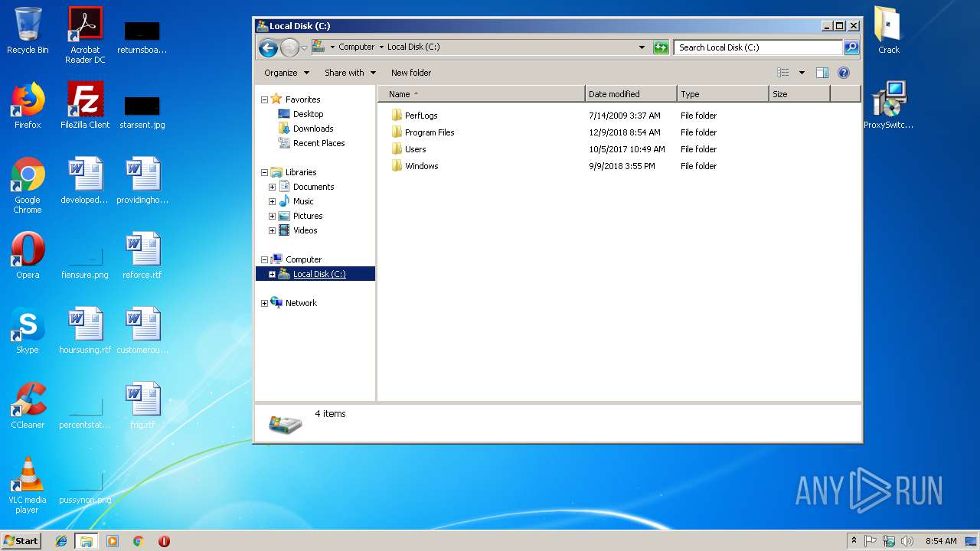Open Internet Explorer from taskbar
The image size is (980, 551).
click(61, 541)
